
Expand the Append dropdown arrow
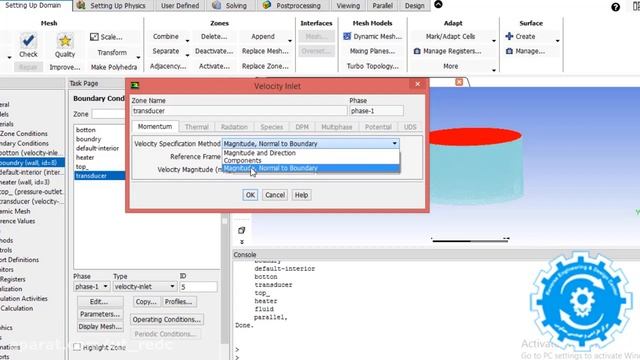(290, 41)
